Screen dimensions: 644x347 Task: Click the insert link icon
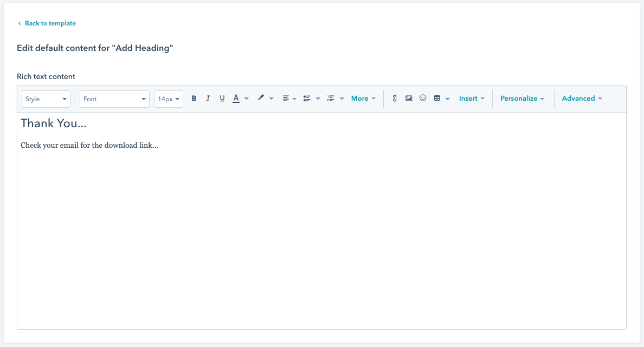tap(395, 99)
